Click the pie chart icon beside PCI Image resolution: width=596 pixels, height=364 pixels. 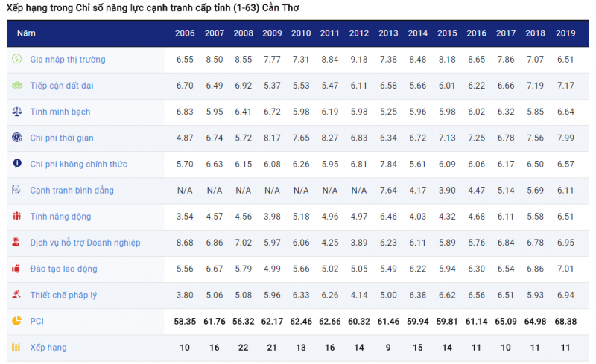[16, 321]
